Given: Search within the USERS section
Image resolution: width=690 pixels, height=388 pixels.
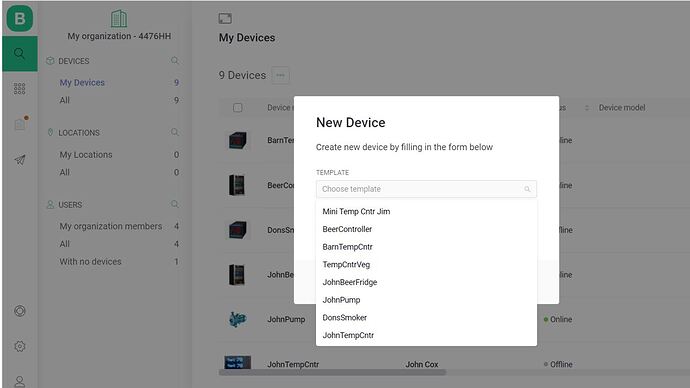Looking at the screenshot, I should (175, 204).
